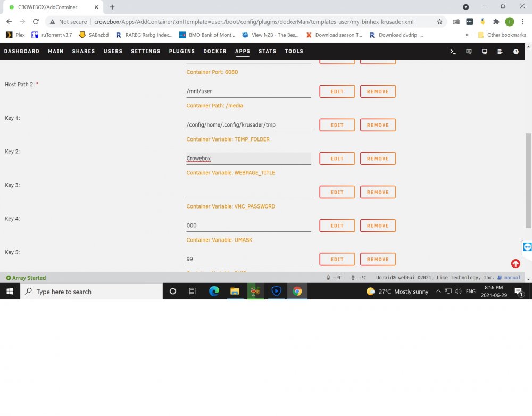Click the Cortana circle icon
532x416 pixels.
(x=172, y=291)
